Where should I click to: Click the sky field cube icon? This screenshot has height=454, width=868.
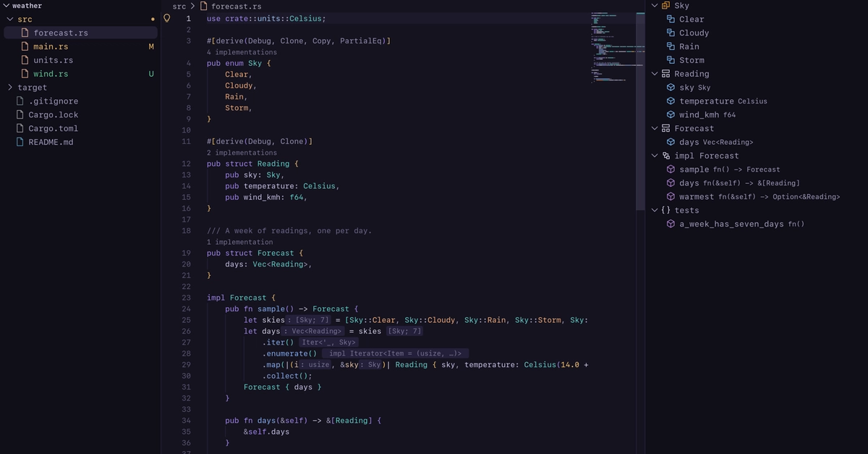click(x=671, y=88)
